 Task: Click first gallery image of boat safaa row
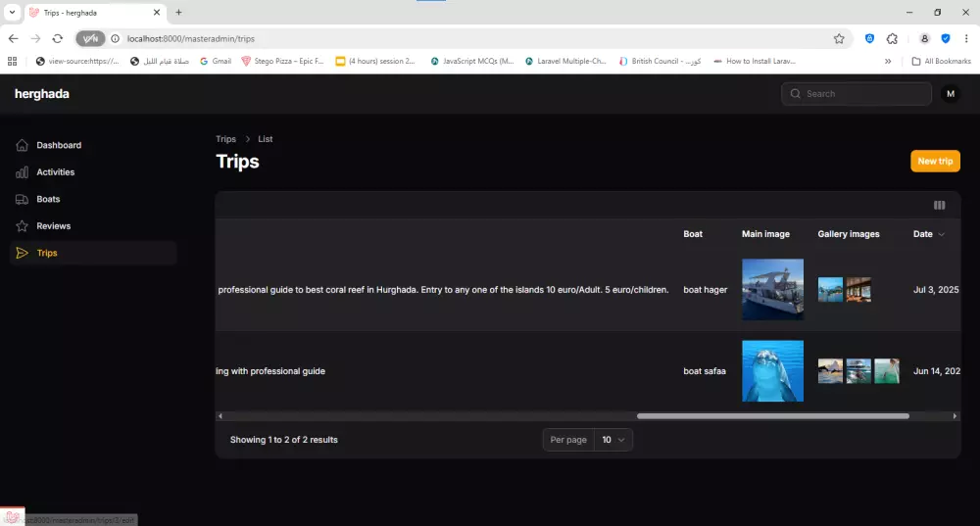coord(830,371)
